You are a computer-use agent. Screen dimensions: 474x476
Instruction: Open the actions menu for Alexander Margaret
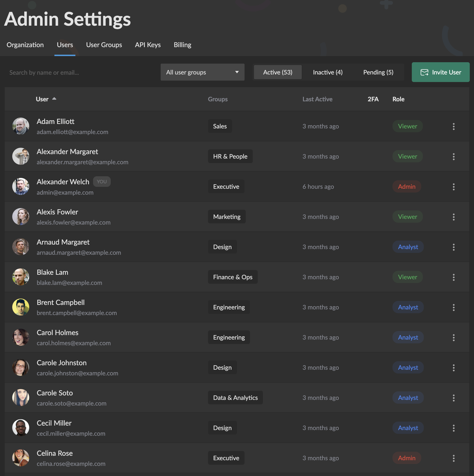click(454, 156)
